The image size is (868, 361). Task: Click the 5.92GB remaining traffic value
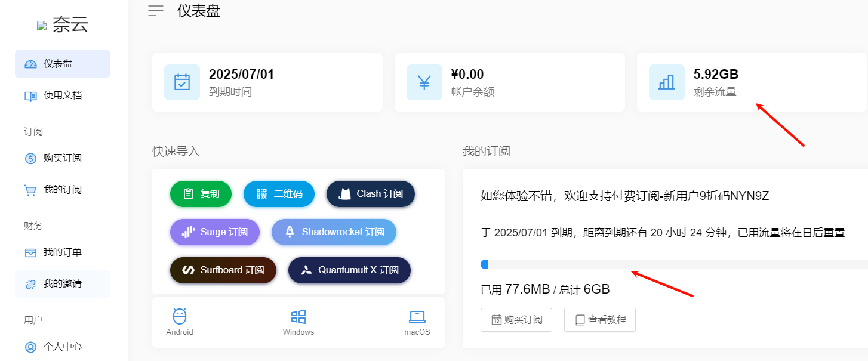tap(716, 75)
